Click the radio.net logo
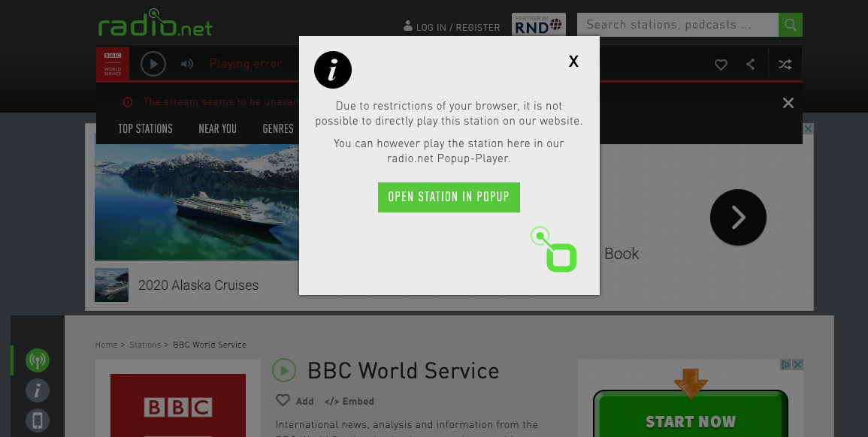 (x=155, y=24)
